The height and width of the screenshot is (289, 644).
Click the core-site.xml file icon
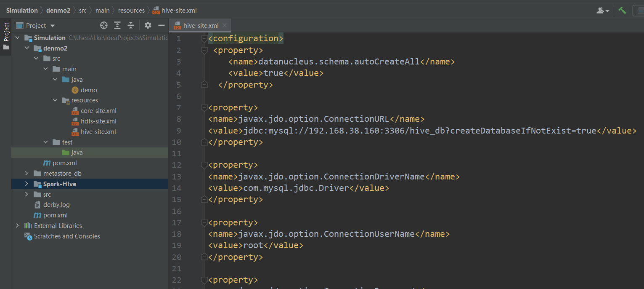[75, 111]
